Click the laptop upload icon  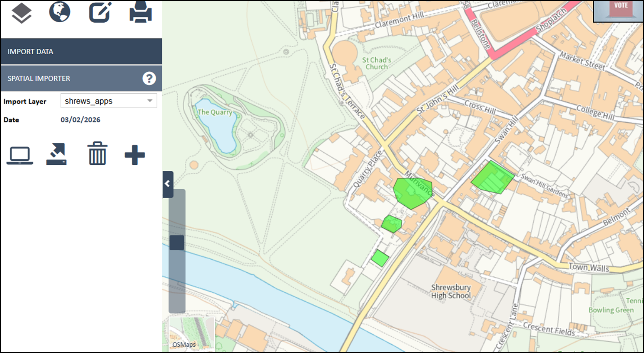[x=20, y=155]
